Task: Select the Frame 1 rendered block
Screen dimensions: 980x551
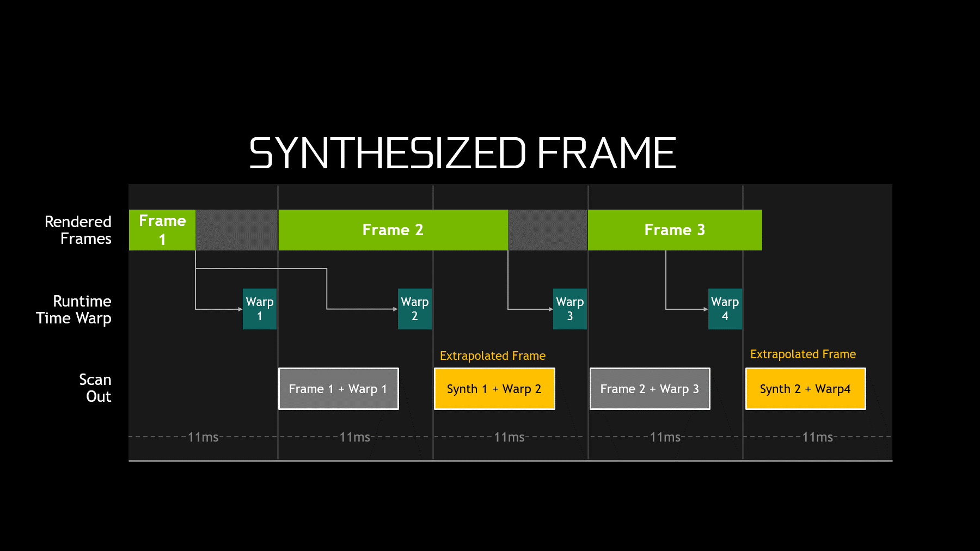Action: (162, 230)
